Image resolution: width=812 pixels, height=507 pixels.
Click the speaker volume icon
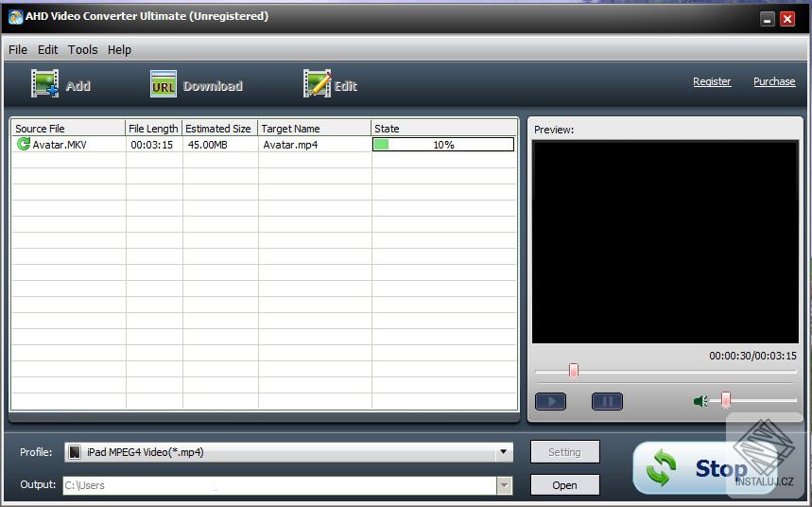(x=700, y=401)
